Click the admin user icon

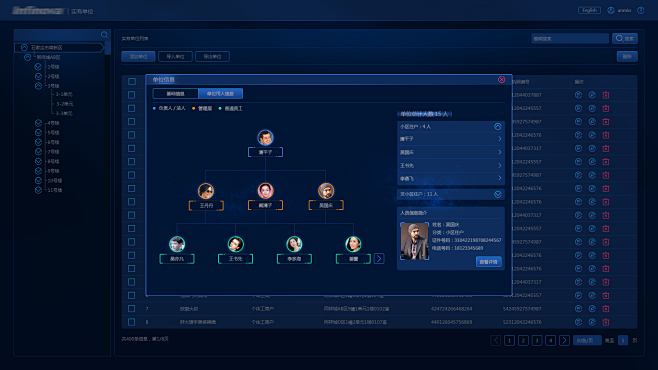click(x=611, y=10)
